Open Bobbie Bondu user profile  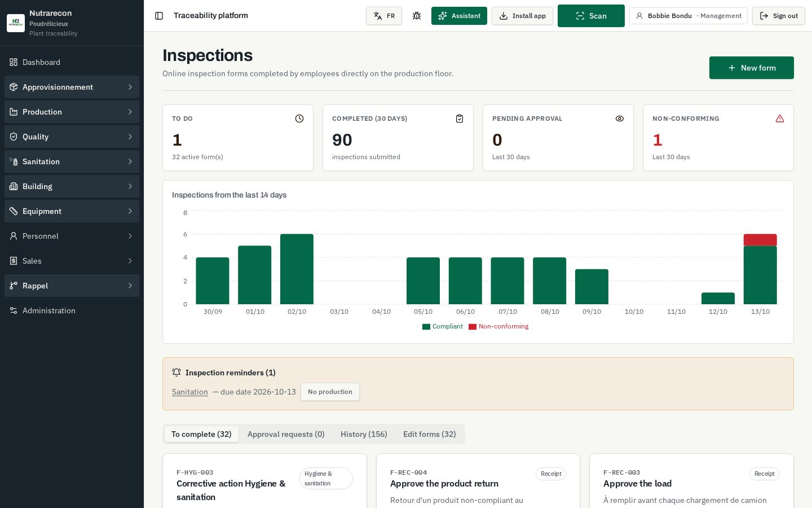coord(689,16)
